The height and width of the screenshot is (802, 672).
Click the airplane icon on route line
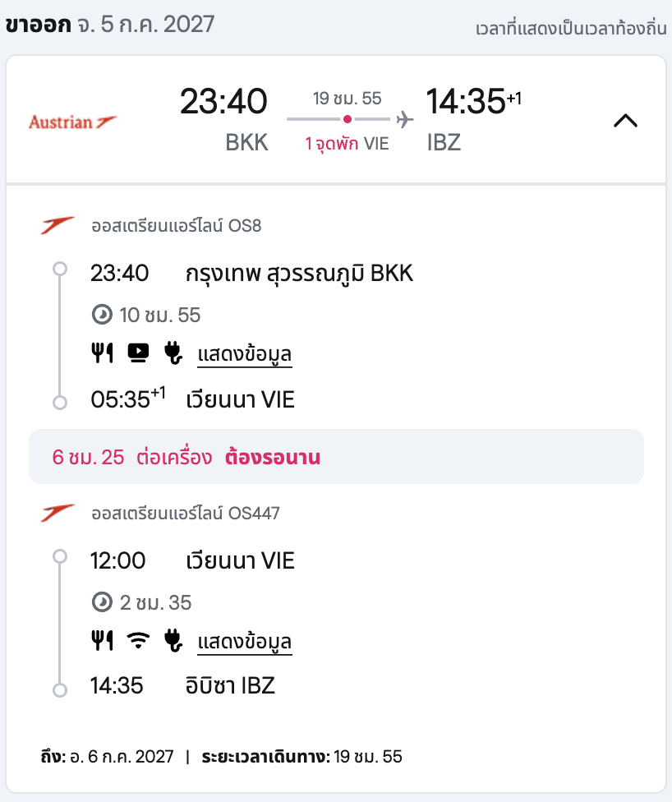click(405, 119)
